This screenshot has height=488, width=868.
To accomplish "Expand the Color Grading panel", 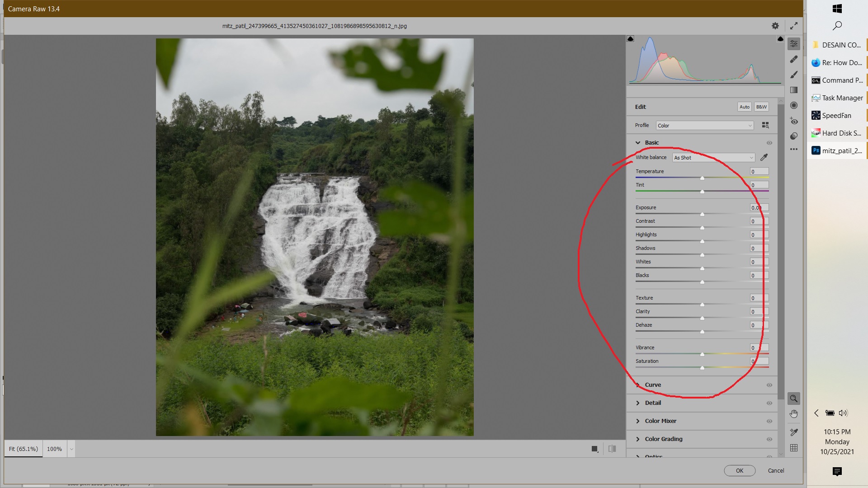I will pos(664,439).
